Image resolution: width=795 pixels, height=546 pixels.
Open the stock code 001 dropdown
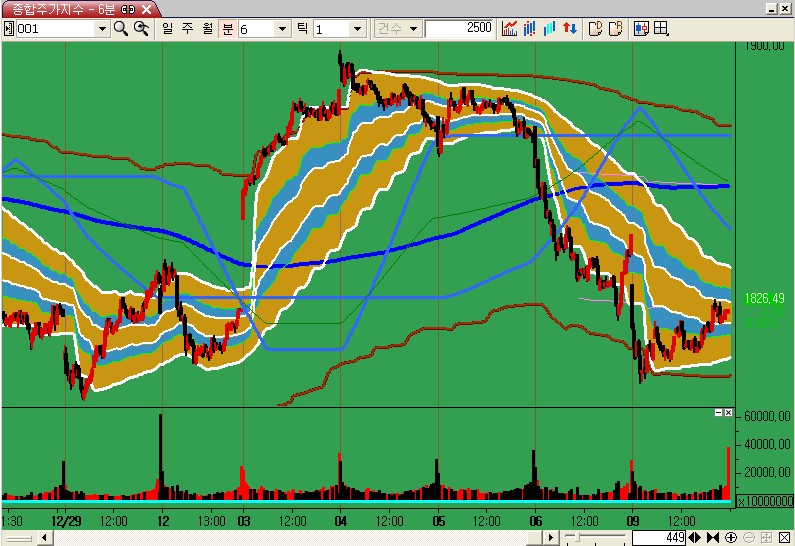[102, 29]
